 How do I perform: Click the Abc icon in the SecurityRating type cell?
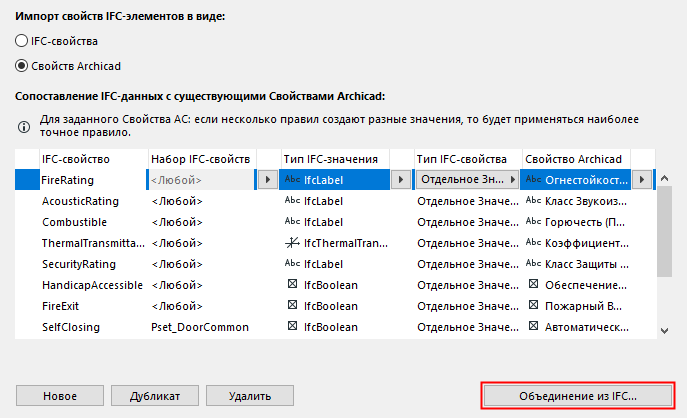click(292, 264)
